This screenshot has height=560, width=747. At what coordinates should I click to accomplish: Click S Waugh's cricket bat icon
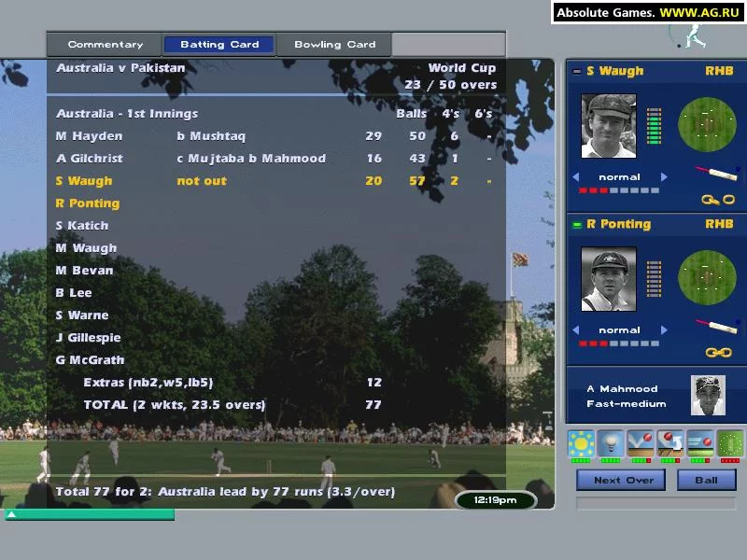coord(716,174)
